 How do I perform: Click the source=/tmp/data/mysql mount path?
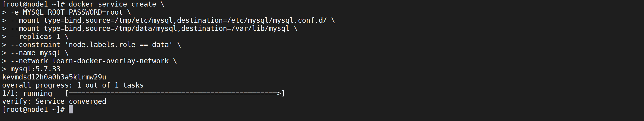pyautogui.click(x=131, y=28)
